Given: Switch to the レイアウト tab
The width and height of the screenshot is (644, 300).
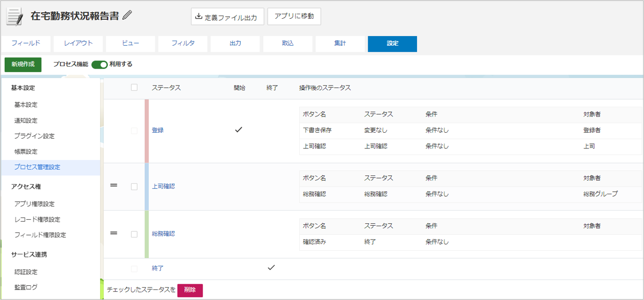Looking at the screenshot, I should pyautogui.click(x=78, y=44).
